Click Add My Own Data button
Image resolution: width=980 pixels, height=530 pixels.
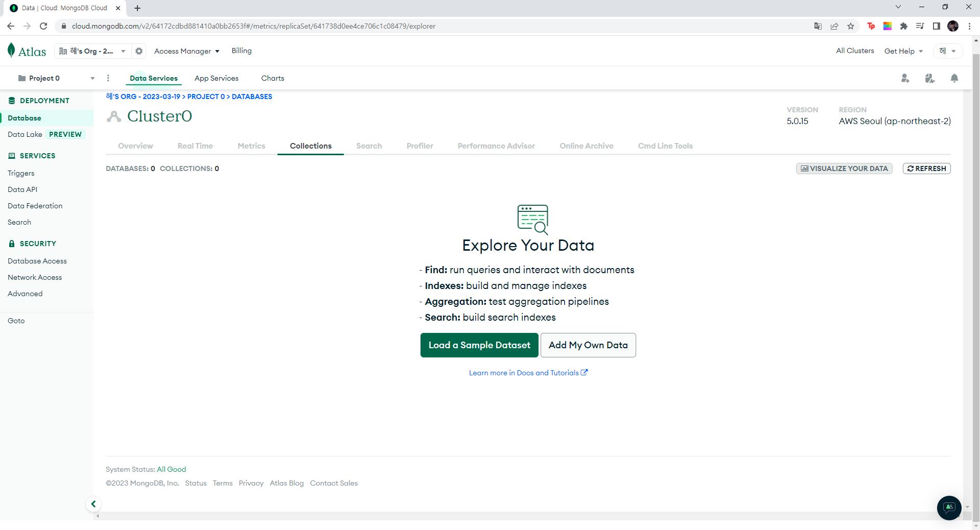tap(588, 345)
